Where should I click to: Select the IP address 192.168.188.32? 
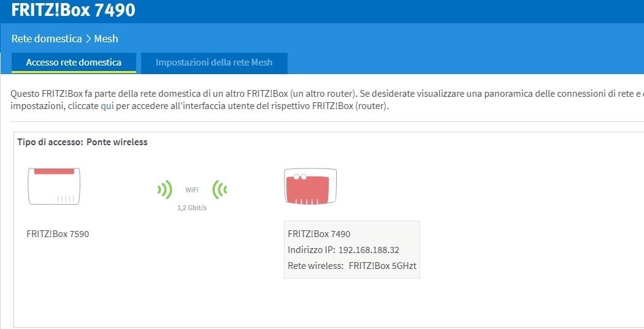(x=369, y=250)
